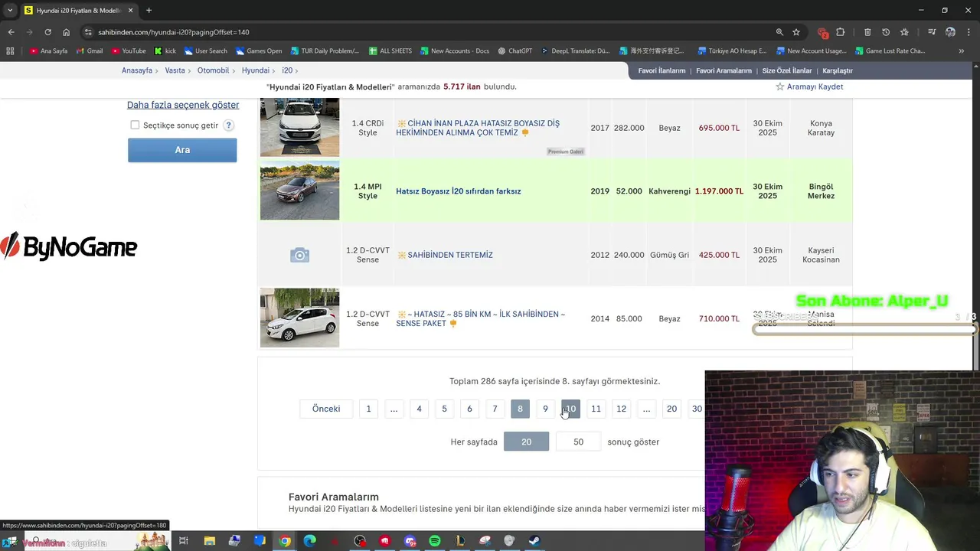Open the history clock extension icon

tap(886, 32)
